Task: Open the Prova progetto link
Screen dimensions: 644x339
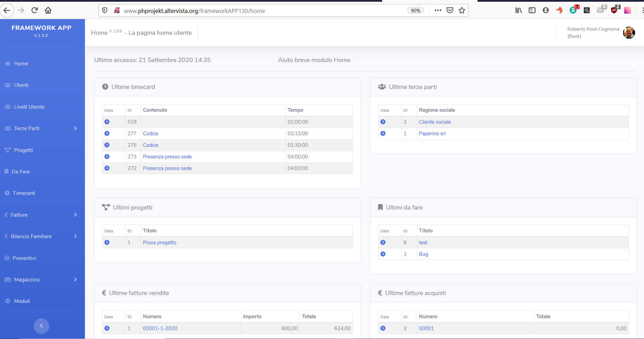Action: click(159, 243)
